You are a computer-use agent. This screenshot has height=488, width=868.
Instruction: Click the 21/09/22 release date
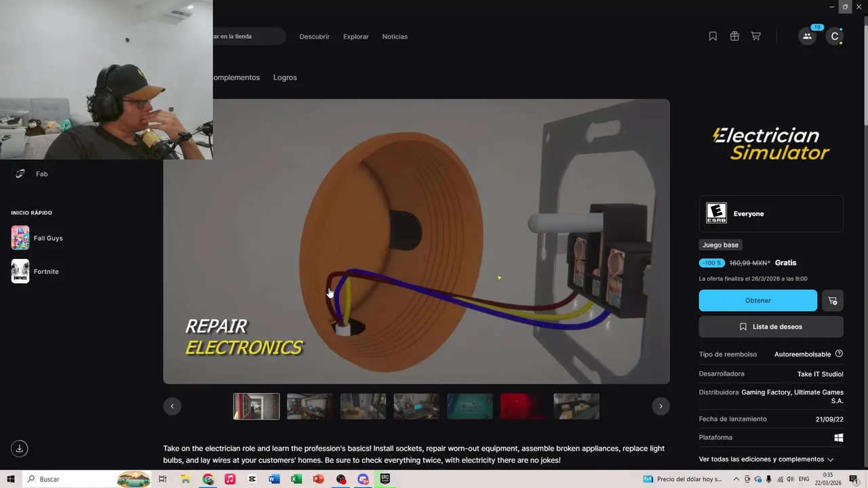pos(829,420)
